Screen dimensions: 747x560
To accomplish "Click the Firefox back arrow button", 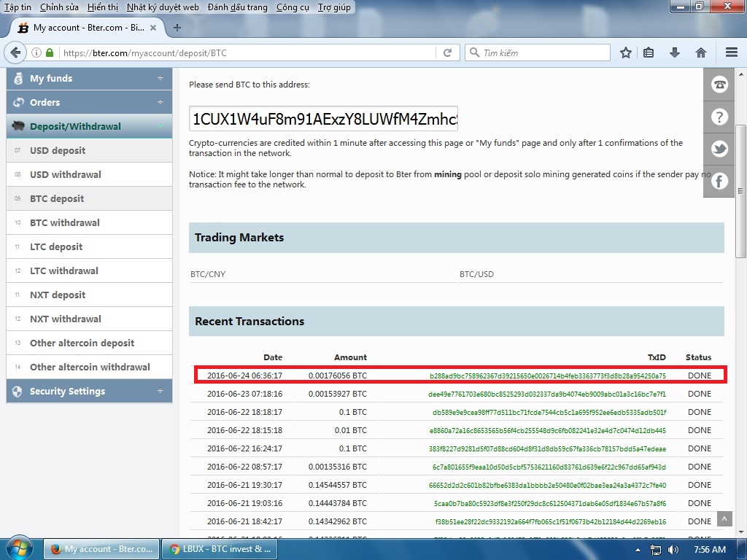I will [15, 52].
